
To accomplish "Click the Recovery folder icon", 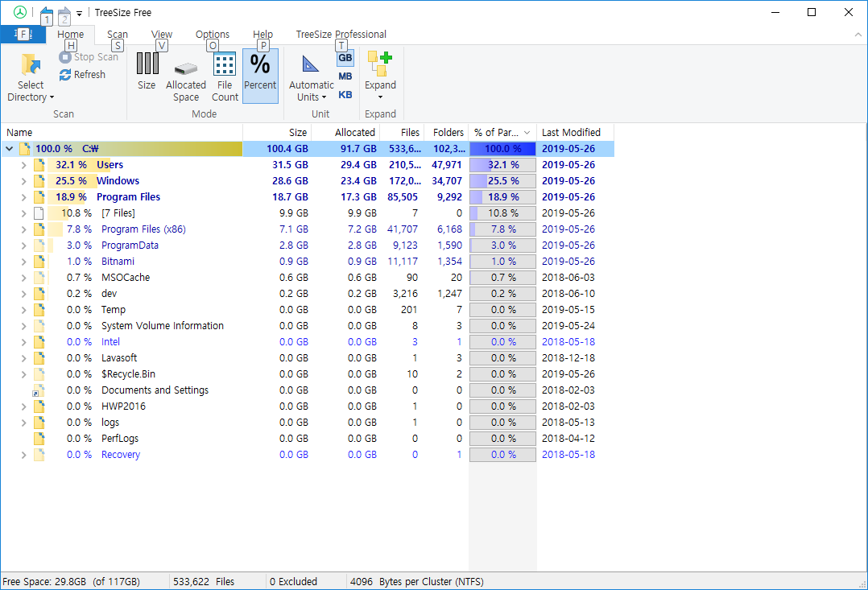I will pyautogui.click(x=39, y=455).
